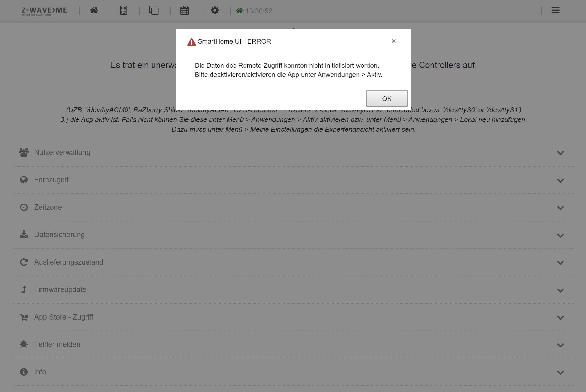Click the elements overlapping squares icon
This screenshot has height=392, width=586.
pos(154,10)
